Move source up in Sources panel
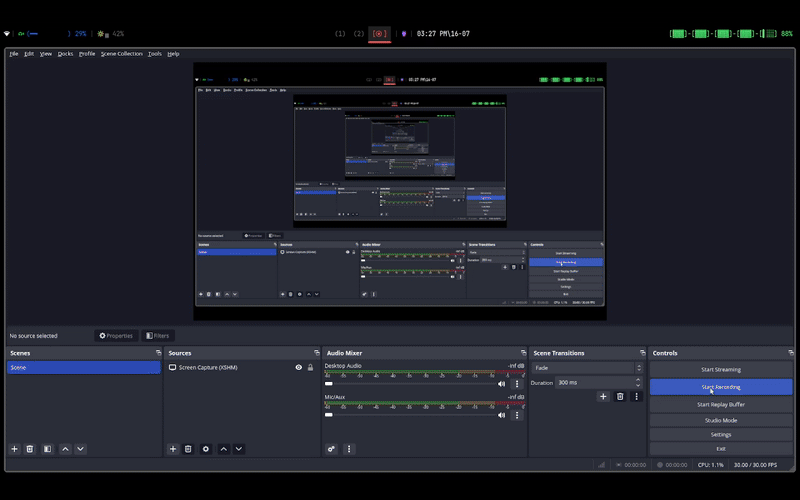This screenshot has width=800, height=500. tap(223, 449)
